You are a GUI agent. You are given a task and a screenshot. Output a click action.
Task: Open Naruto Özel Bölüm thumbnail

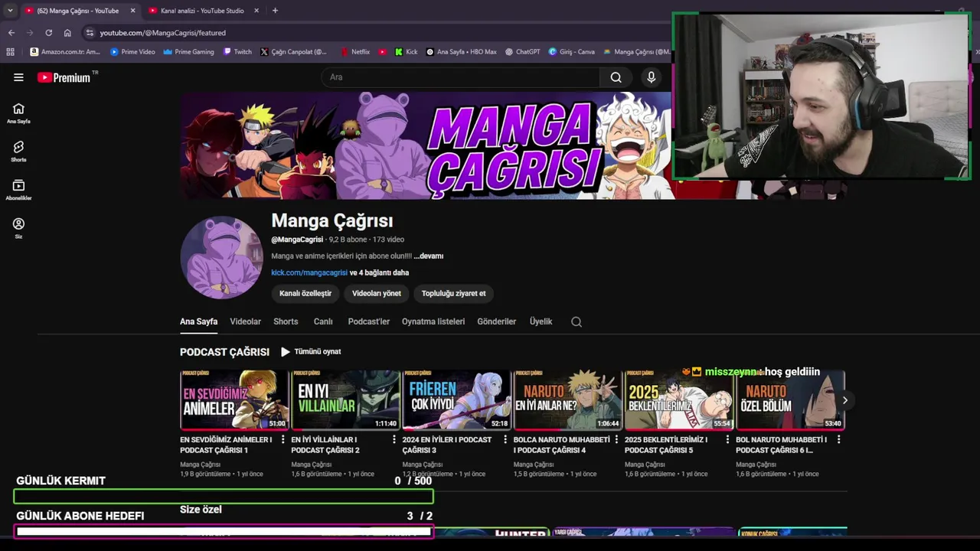coord(790,399)
